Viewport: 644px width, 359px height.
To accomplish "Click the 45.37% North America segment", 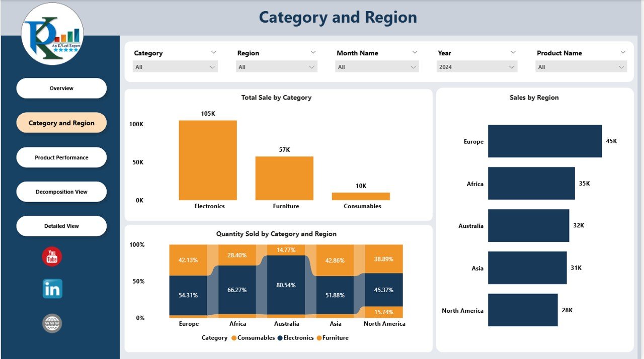I will point(384,290).
